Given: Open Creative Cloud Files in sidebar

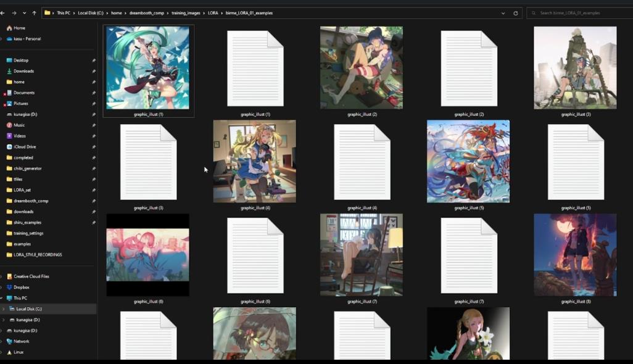Looking at the screenshot, I should click(x=31, y=276).
